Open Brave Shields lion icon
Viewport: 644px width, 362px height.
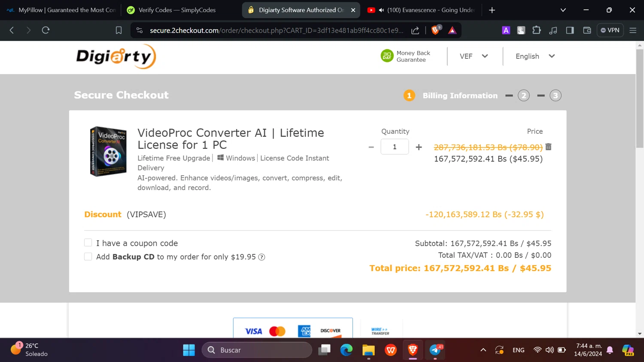coord(436,30)
